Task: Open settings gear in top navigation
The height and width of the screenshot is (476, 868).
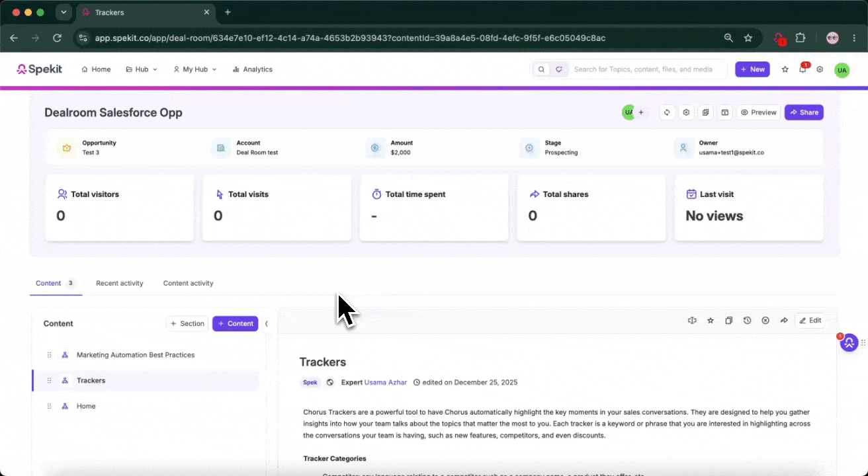Action: [x=820, y=69]
